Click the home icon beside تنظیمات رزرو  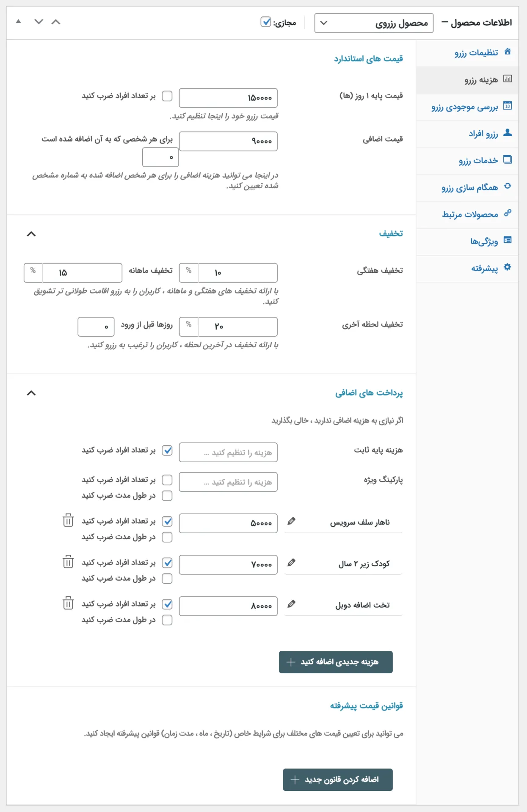click(x=508, y=52)
